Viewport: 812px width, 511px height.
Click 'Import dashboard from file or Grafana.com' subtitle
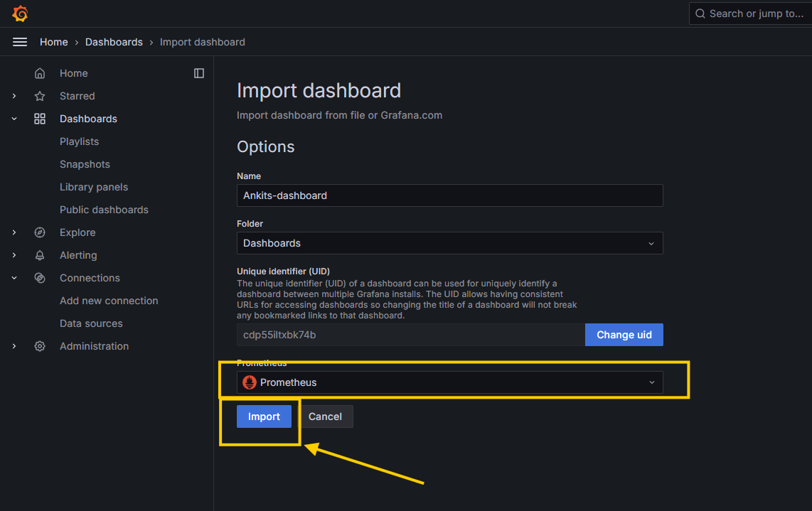click(x=340, y=115)
